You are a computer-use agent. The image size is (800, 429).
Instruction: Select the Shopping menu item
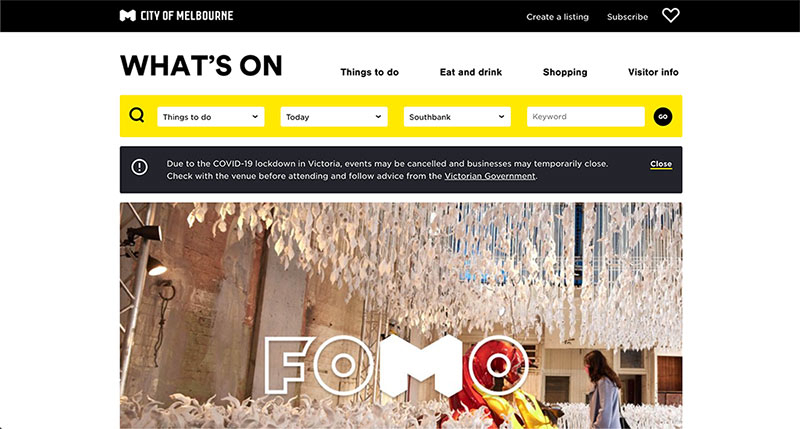click(x=565, y=72)
